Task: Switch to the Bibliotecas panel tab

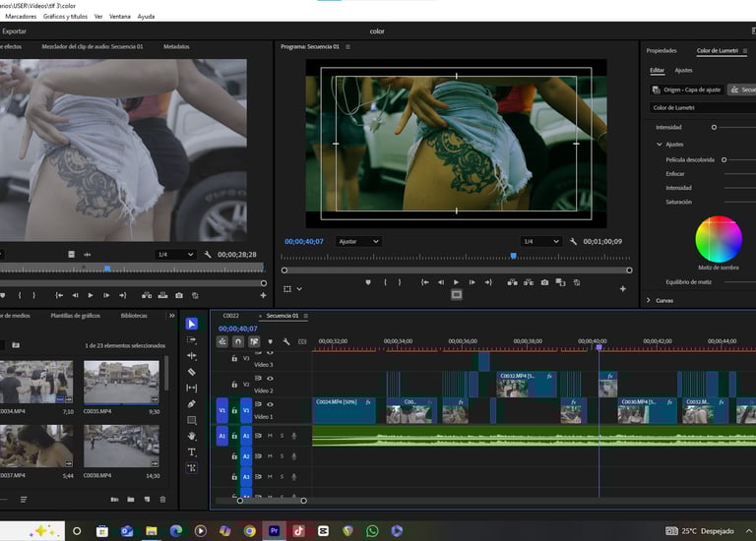Action: click(x=134, y=316)
